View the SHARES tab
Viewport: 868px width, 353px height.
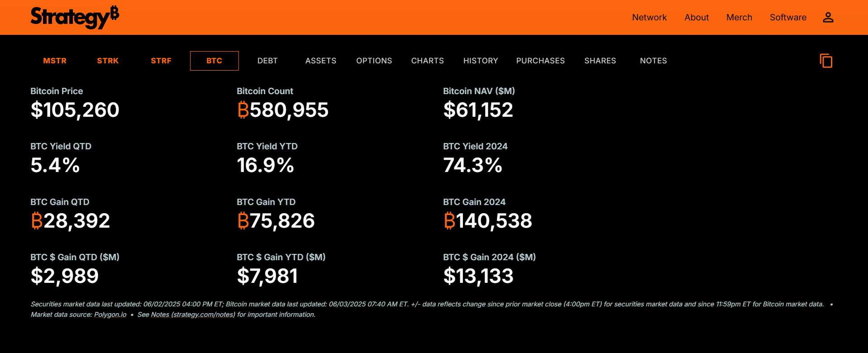click(600, 61)
